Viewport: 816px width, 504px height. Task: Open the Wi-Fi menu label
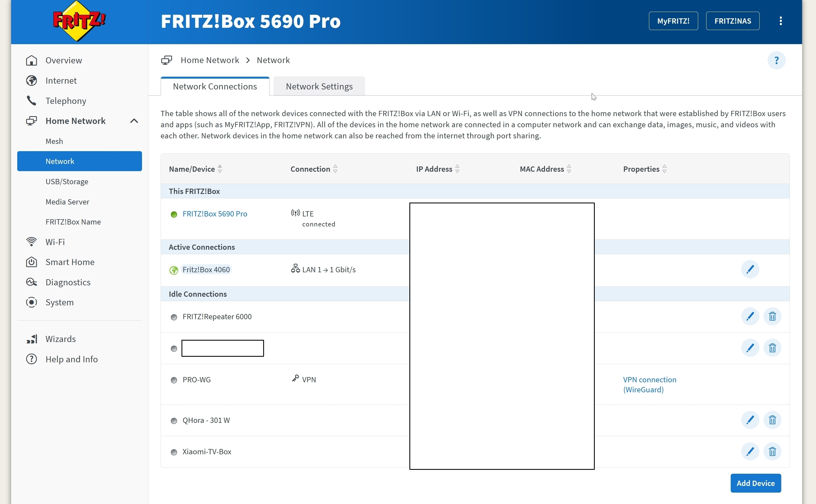coord(55,242)
